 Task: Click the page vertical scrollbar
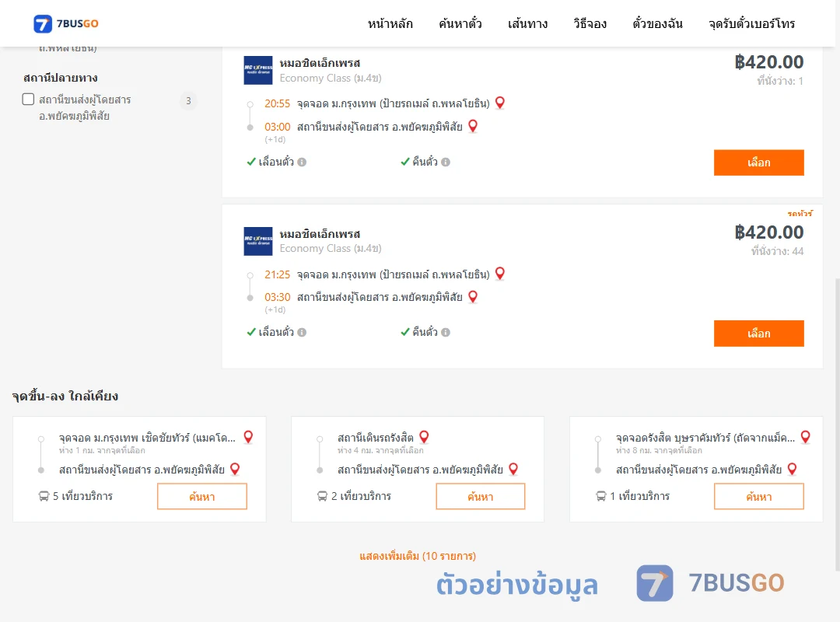click(837, 423)
